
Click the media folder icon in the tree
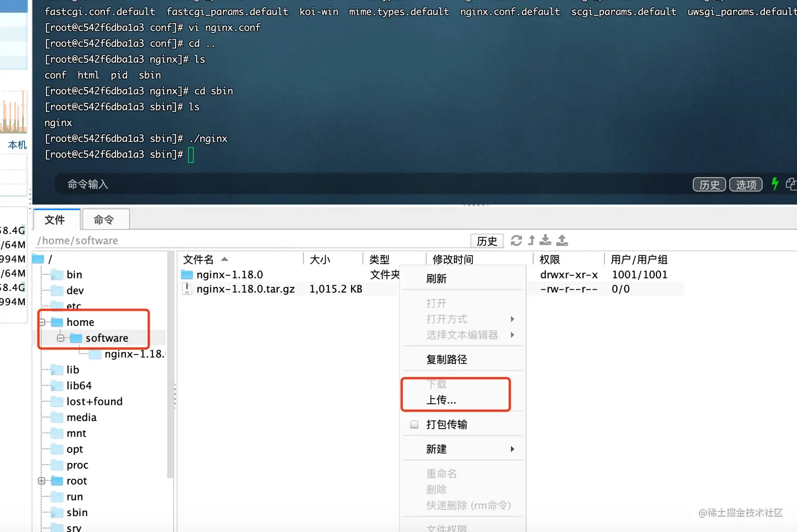point(57,417)
